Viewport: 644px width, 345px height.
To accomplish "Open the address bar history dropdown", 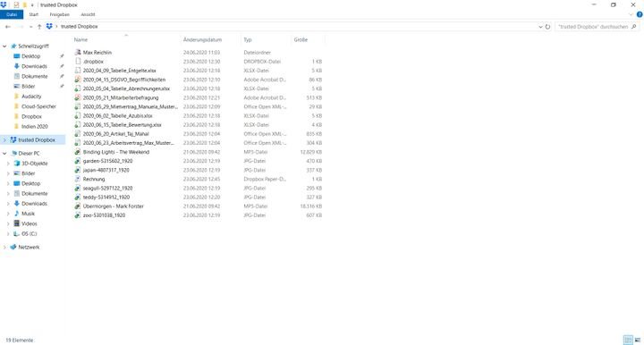I will point(540,27).
